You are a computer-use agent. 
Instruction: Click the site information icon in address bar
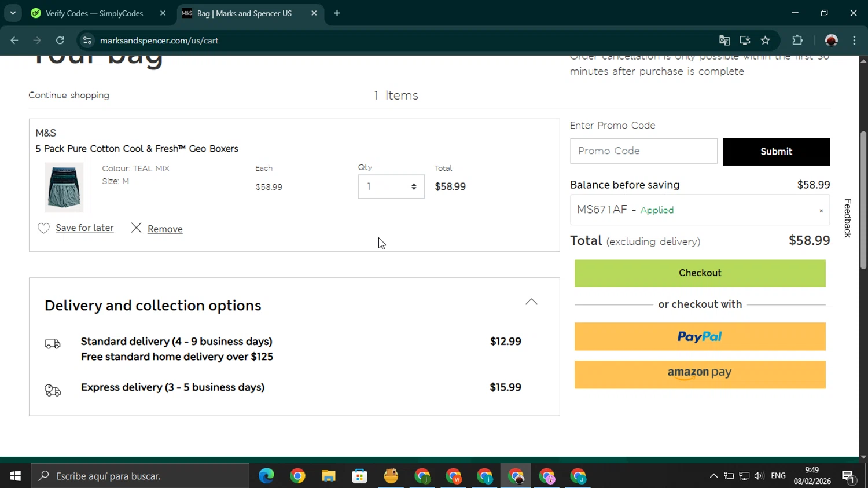pos(87,41)
